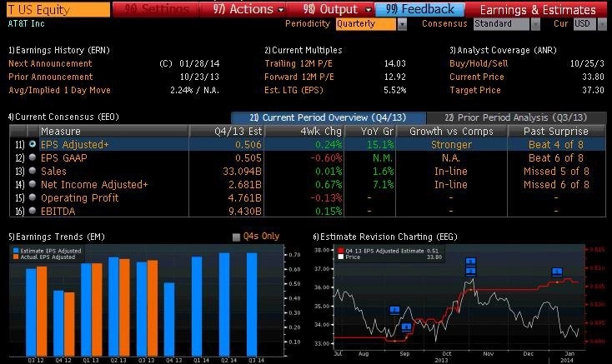The height and width of the screenshot is (364, 612).
Task: Click the arrow beside the Quarterly field
Action: tap(402, 24)
